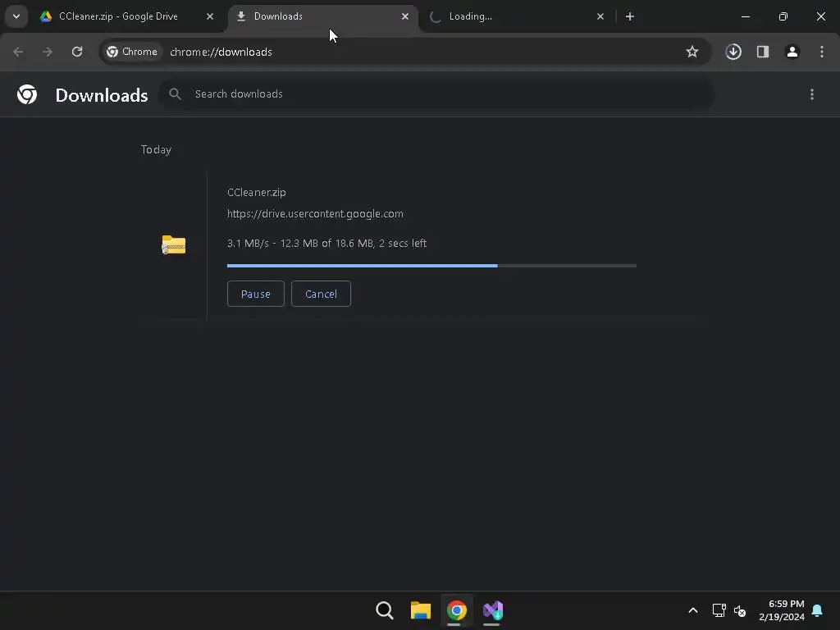840x630 pixels.
Task: Click the Today date label
Action: click(156, 149)
